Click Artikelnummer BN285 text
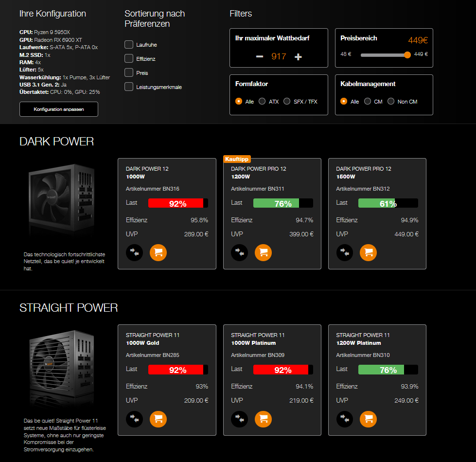Viewport: 476px width, 462px height. [x=152, y=355]
